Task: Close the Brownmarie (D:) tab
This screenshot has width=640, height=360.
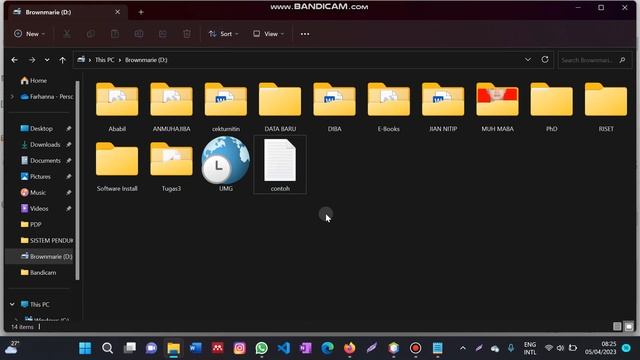Action: tap(118, 12)
